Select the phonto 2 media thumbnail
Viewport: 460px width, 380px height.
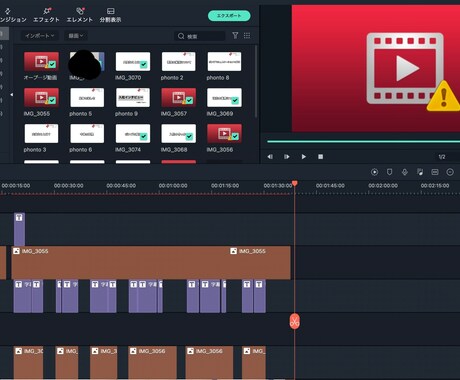[x=178, y=61]
